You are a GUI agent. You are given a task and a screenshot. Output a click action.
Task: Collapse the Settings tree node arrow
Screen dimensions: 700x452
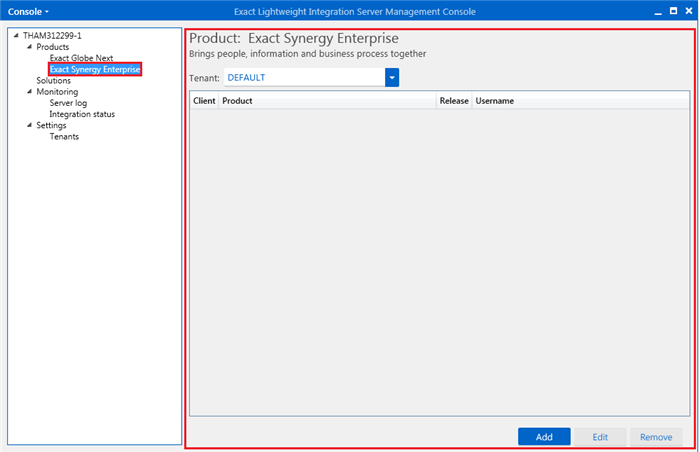(x=29, y=125)
